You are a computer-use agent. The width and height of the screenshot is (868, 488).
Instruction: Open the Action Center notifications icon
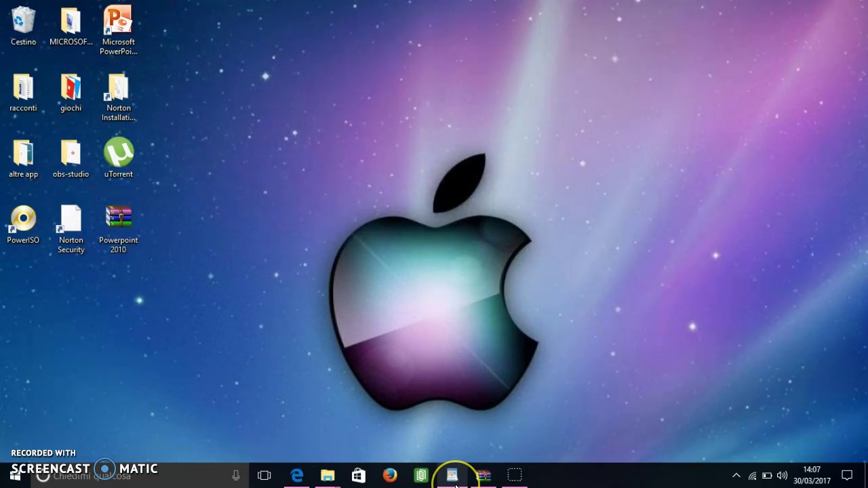847,476
